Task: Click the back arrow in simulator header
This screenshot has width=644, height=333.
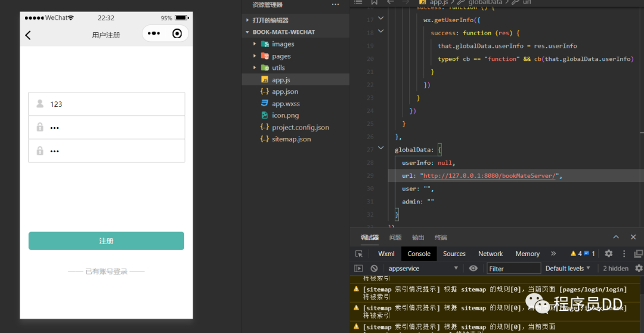Action: click(x=28, y=35)
